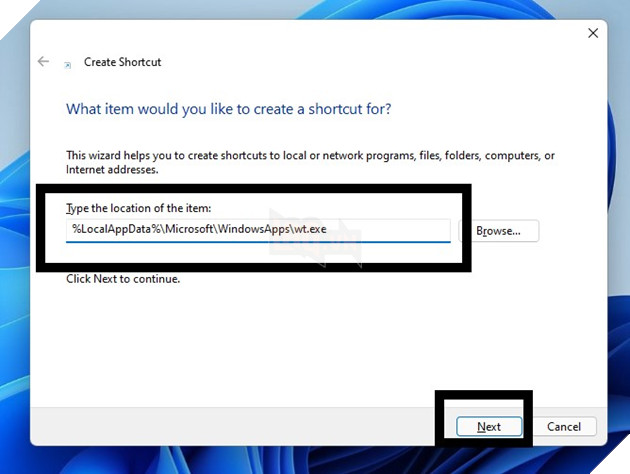This screenshot has height=474, width=630.
Task: Click the wizard description paragraph text
Action: [x=310, y=162]
